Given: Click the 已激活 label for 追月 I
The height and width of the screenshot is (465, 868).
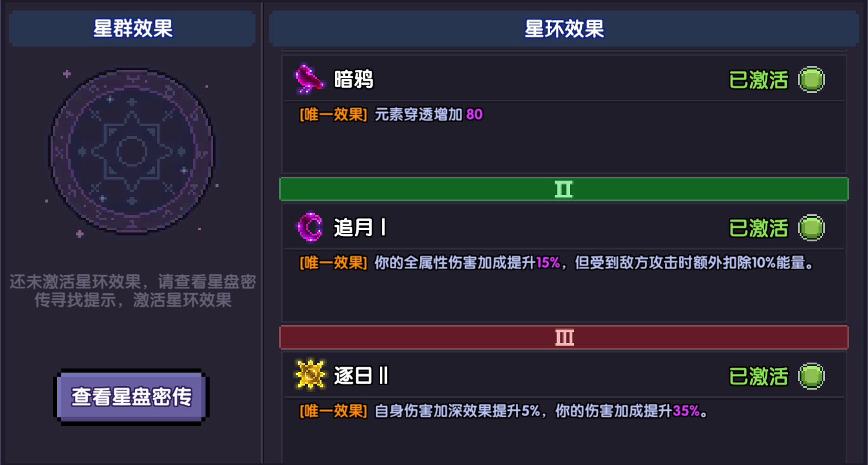Looking at the screenshot, I should click(x=758, y=228).
